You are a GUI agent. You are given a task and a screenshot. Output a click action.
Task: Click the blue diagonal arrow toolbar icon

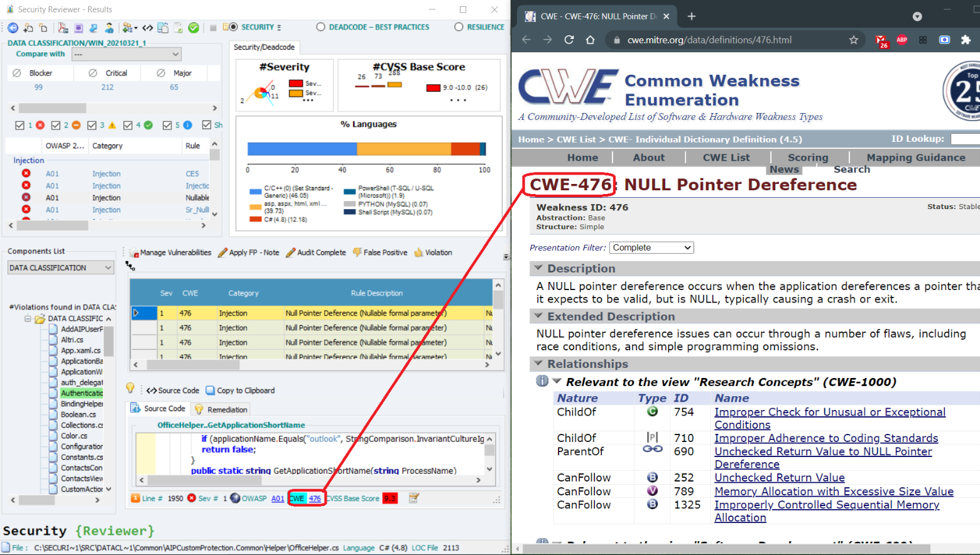coord(94,28)
